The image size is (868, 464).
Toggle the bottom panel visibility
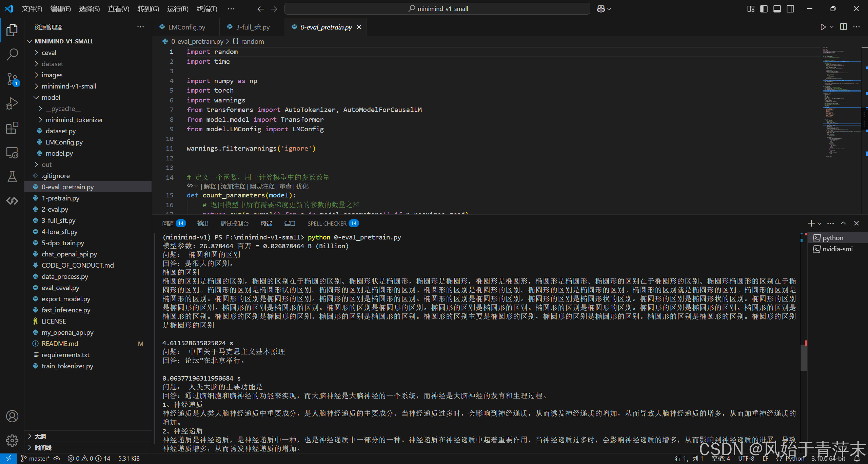tap(777, 9)
